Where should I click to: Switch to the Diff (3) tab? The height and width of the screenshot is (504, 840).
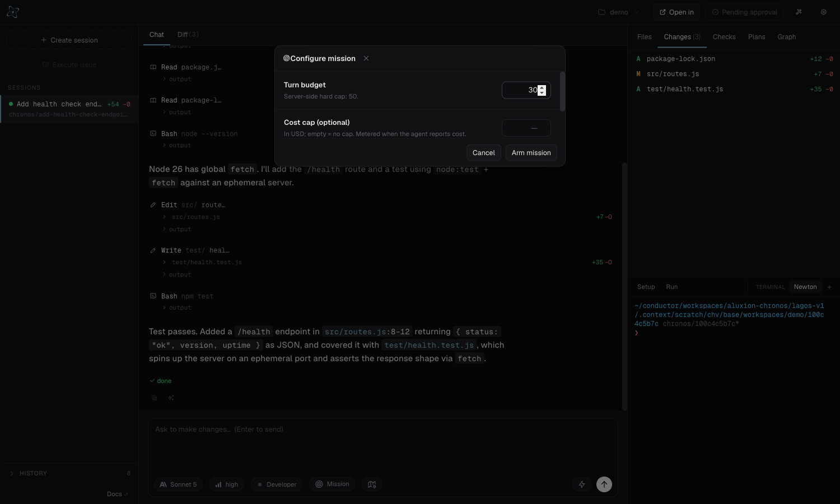[x=188, y=35]
